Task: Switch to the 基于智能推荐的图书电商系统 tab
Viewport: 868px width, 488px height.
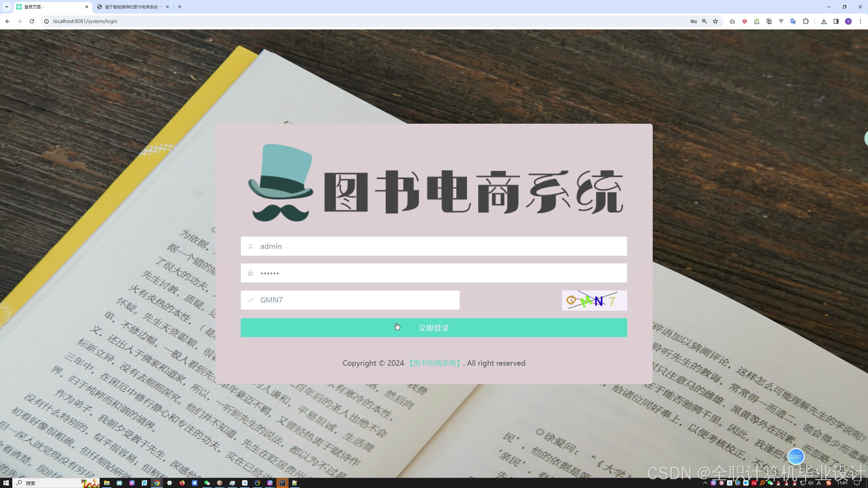Action: [132, 7]
